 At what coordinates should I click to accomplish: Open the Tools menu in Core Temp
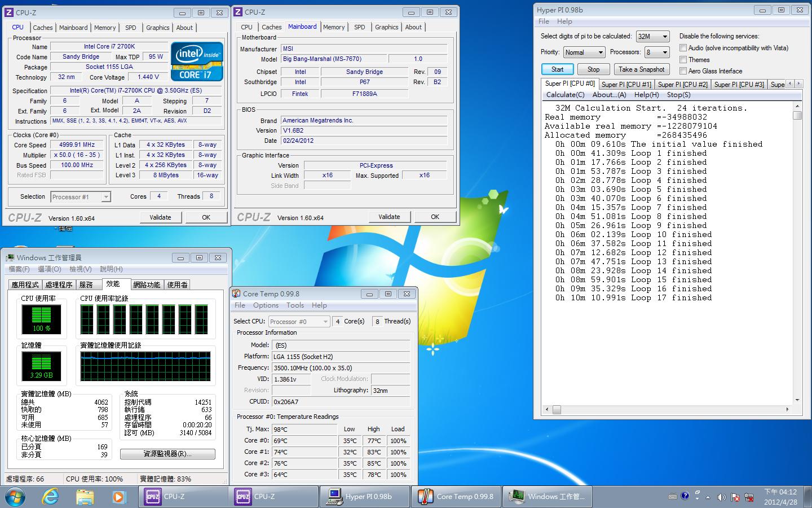[x=295, y=305]
